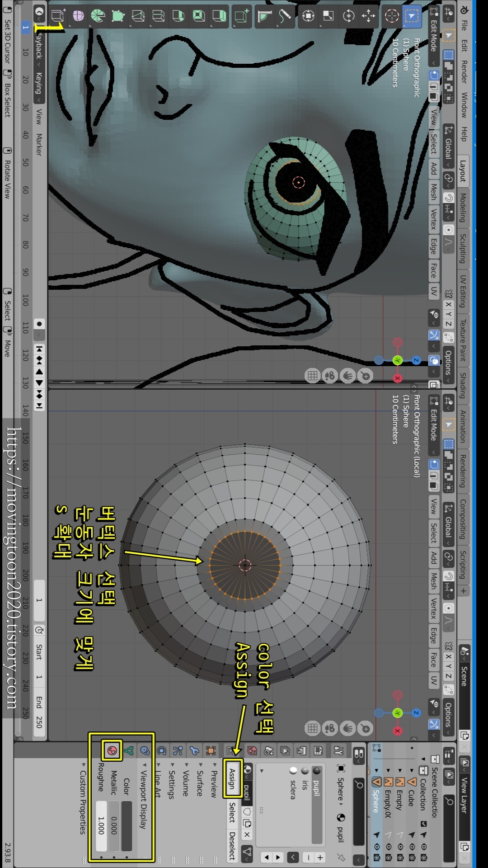The image size is (488, 868).
Task: Adjust the Metallic slider
Action: (114, 826)
